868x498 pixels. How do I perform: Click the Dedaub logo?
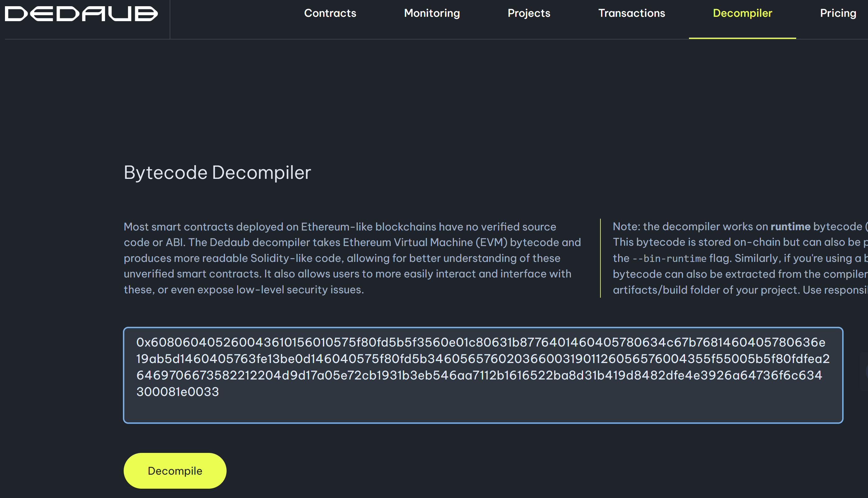(81, 14)
